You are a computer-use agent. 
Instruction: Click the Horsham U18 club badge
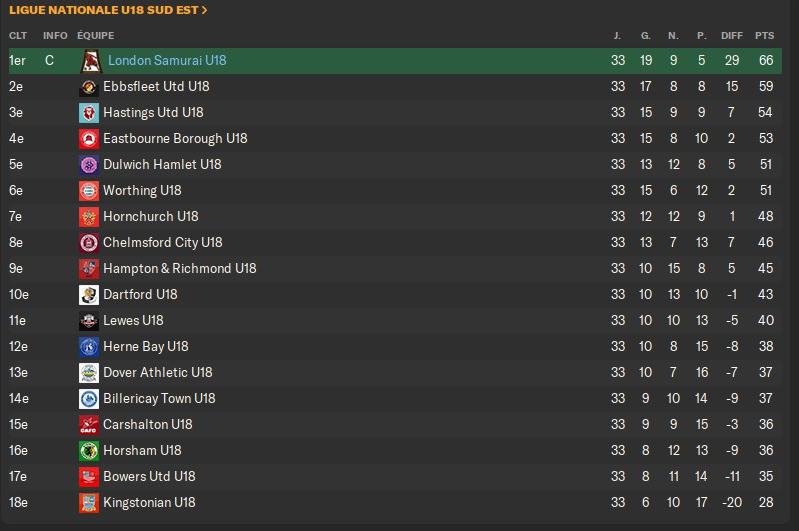(x=88, y=451)
